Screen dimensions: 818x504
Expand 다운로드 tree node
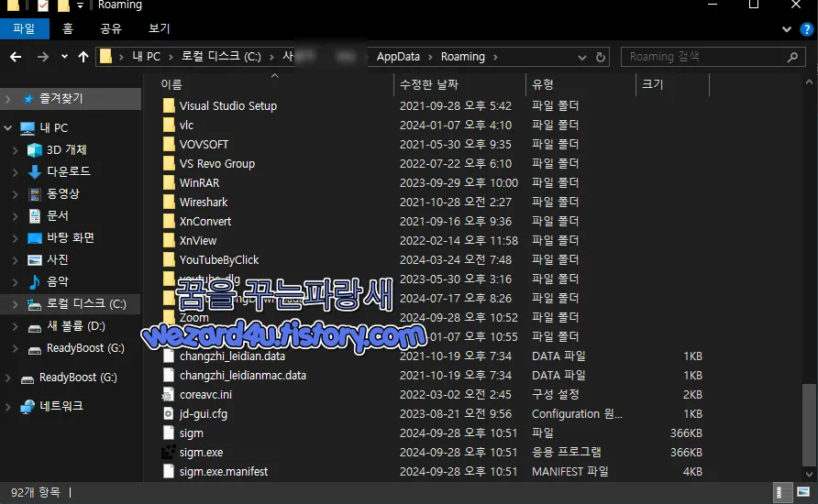15,172
